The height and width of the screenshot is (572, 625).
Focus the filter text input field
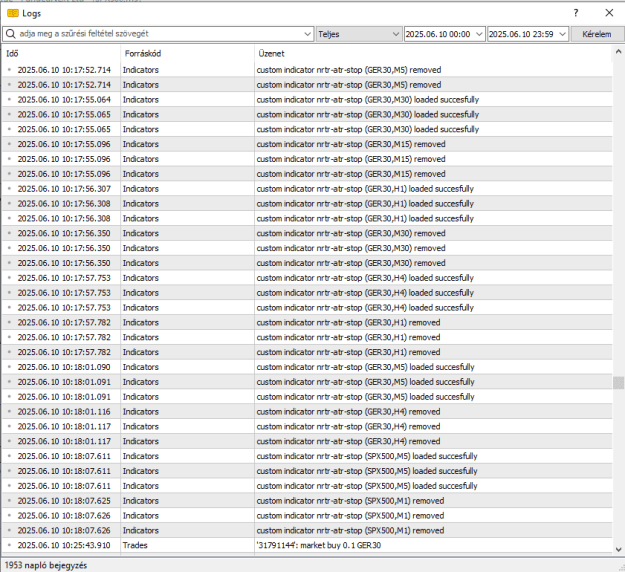click(x=159, y=34)
